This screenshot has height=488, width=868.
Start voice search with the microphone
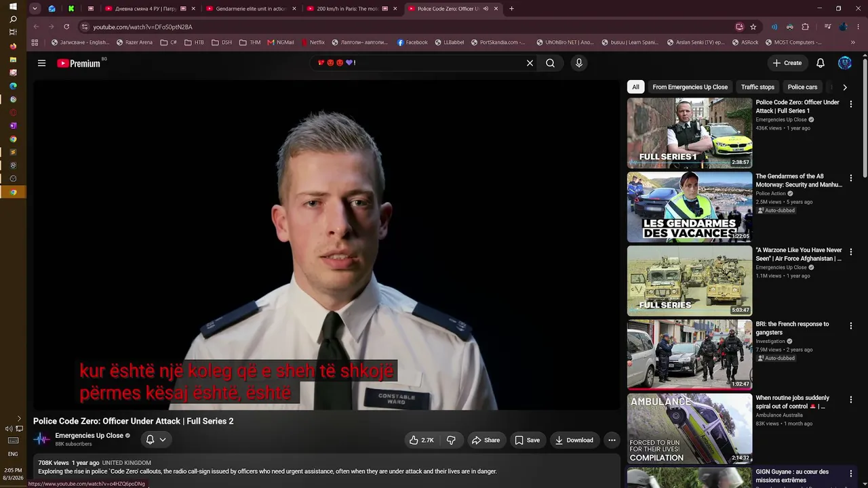pyautogui.click(x=578, y=63)
